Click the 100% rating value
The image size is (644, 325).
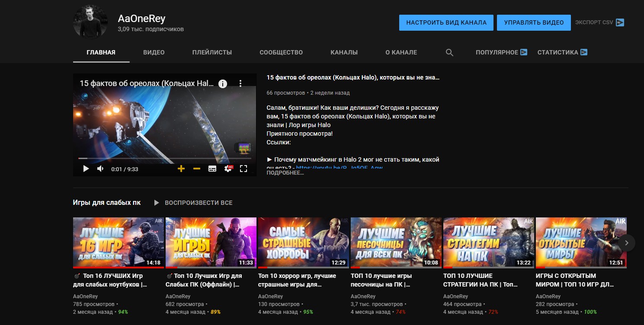tap(590, 312)
